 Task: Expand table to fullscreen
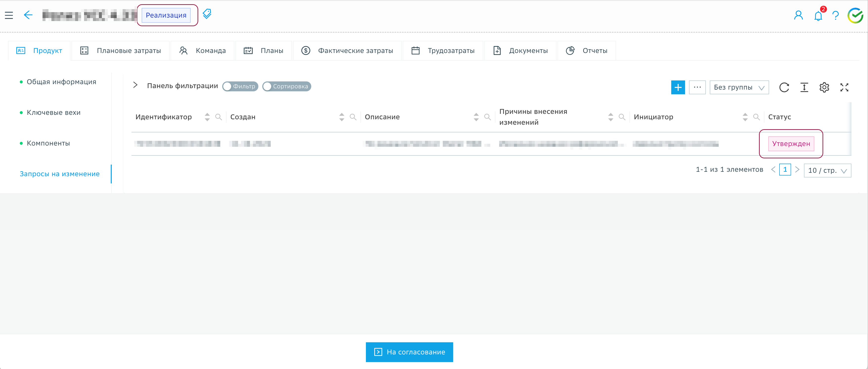click(844, 87)
